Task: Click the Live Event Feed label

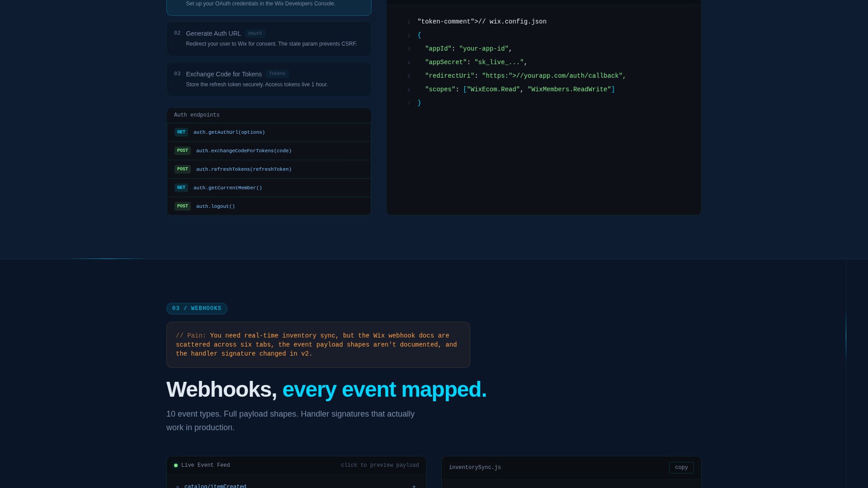Action: 206,465
